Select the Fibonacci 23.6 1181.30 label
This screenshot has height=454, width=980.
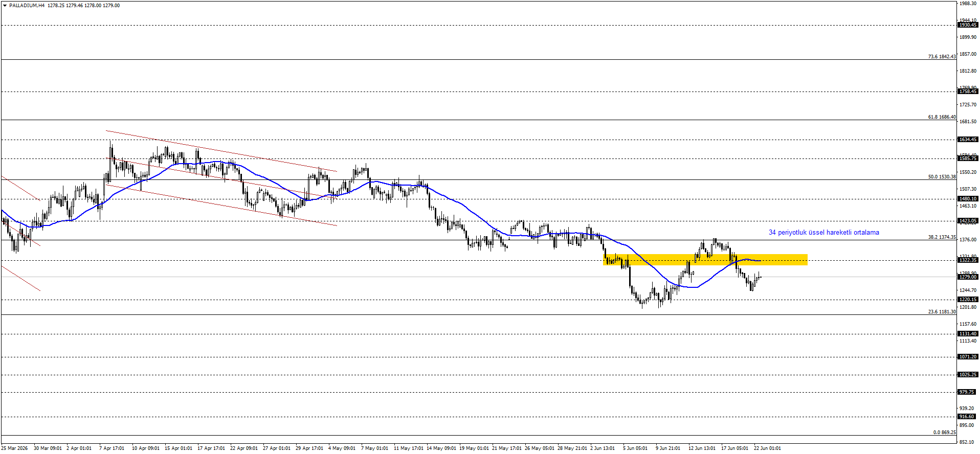point(942,312)
